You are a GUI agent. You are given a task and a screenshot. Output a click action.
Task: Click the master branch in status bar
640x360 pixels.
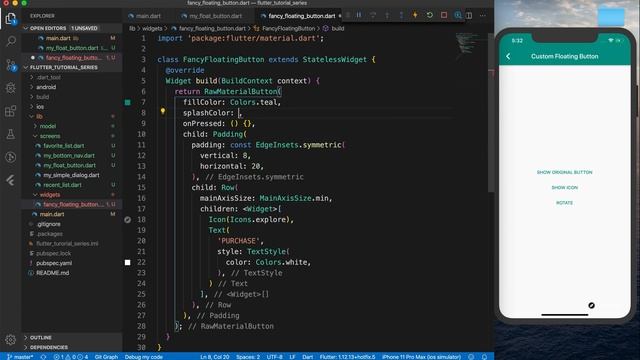point(20,357)
